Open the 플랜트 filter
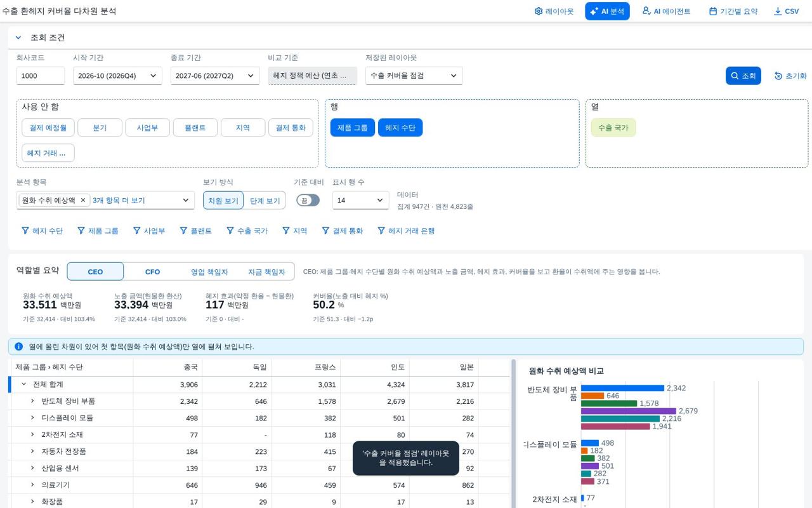The width and height of the screenshot is (812, 508). point(196,231)
